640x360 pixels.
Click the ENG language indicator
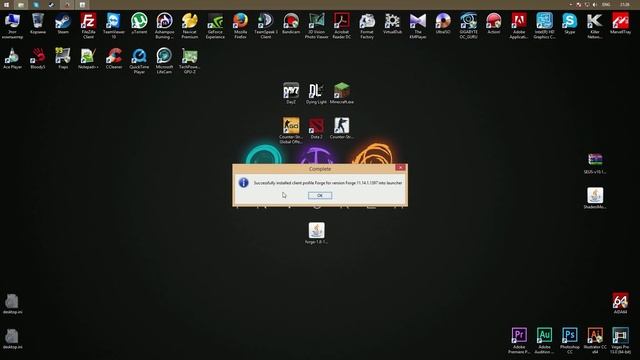pos(606,4)
